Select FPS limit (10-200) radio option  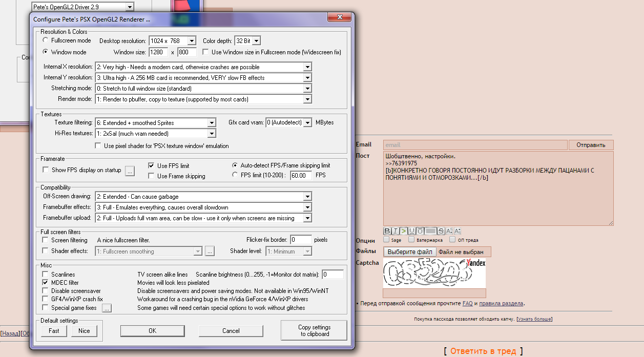click(235, 175)
